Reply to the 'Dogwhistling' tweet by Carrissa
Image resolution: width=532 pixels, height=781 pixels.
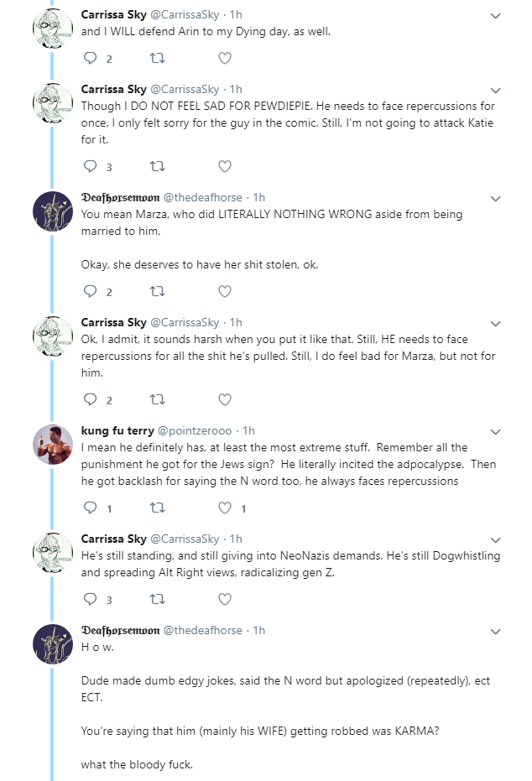coord(90,599)
